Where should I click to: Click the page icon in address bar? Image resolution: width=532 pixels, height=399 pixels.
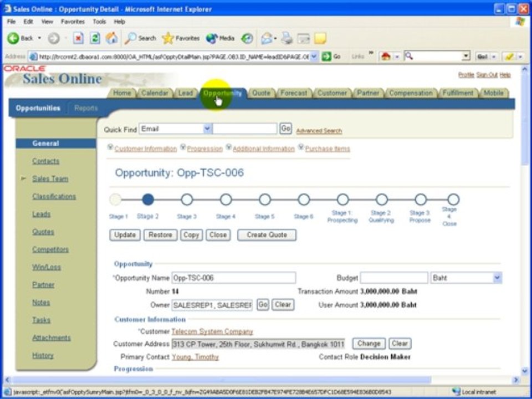tap(33, 57)
